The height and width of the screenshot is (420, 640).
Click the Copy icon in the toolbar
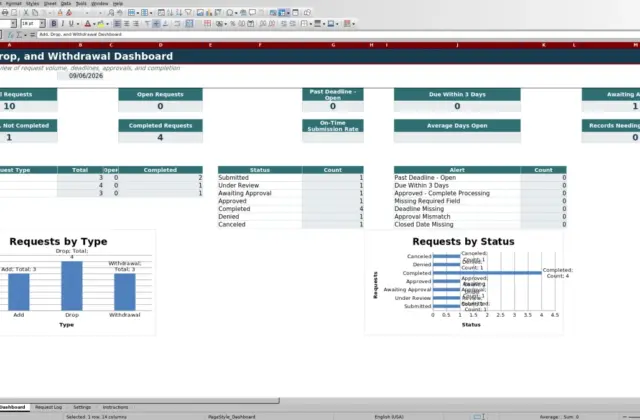(x=35, y=13)
